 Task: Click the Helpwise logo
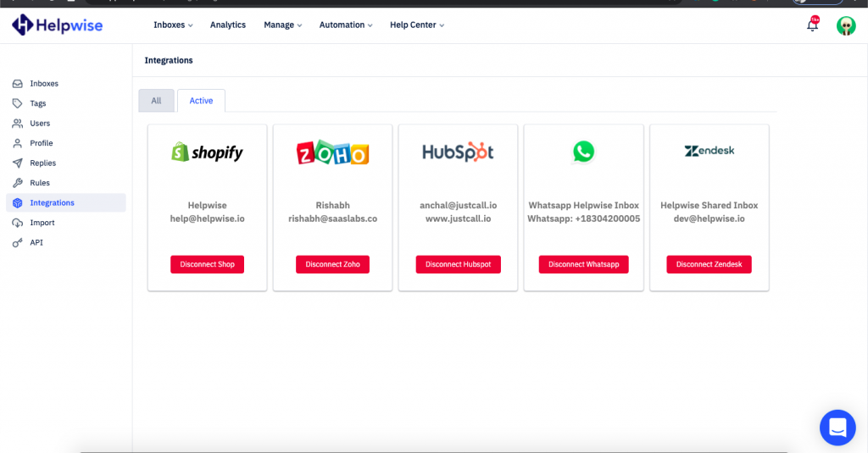pos(57,25)
